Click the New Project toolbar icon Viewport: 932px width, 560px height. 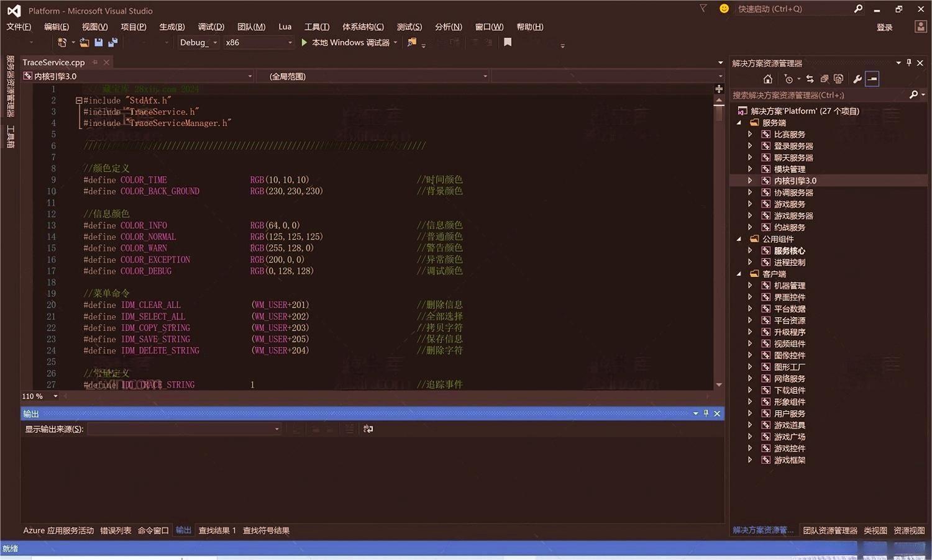(62, 42)
